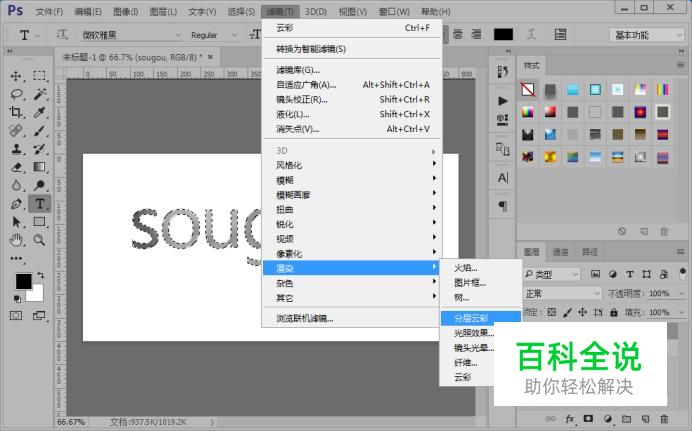Select the Blur tool

pos(16,185)
